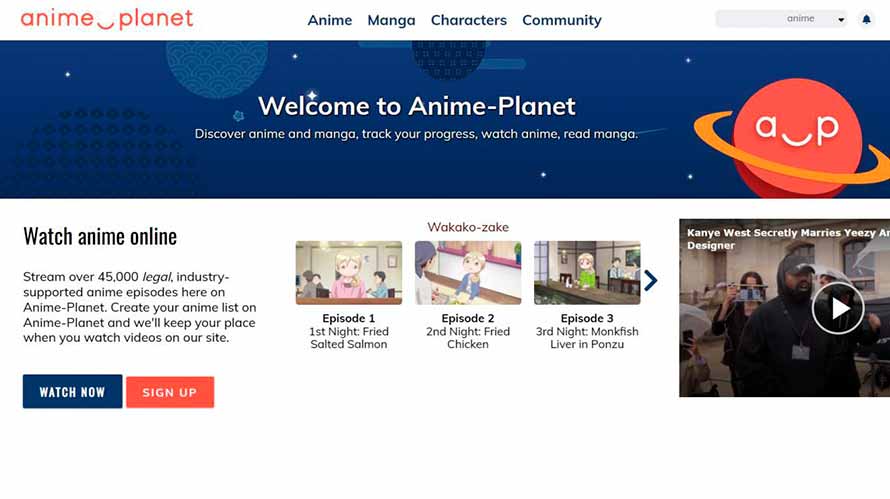Click the Anime-Planet logo in header
Viewport: 890px width, 499px height.
tap(107, 19)
